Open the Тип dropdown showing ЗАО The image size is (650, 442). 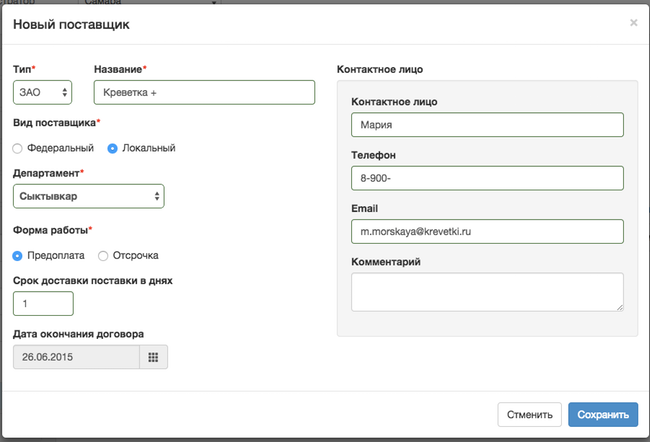42,92
